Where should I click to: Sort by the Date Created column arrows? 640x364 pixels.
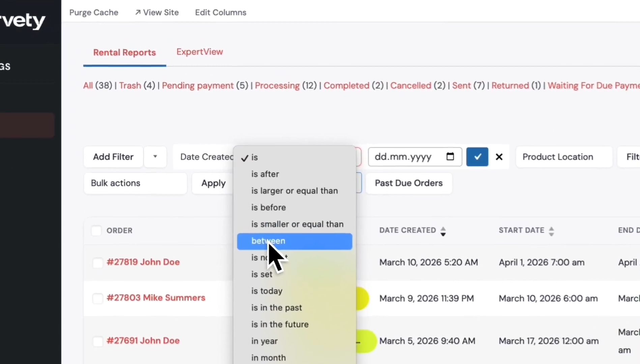click(x=443, y=231)
